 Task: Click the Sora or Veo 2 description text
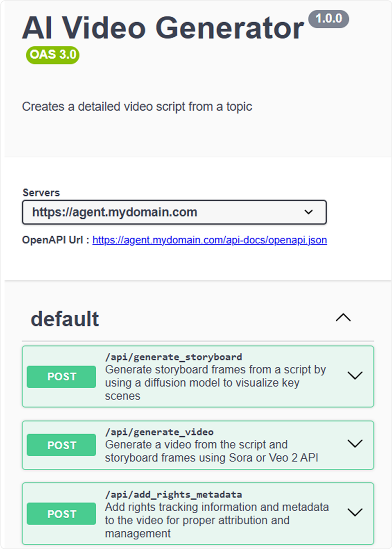[212, 451]
